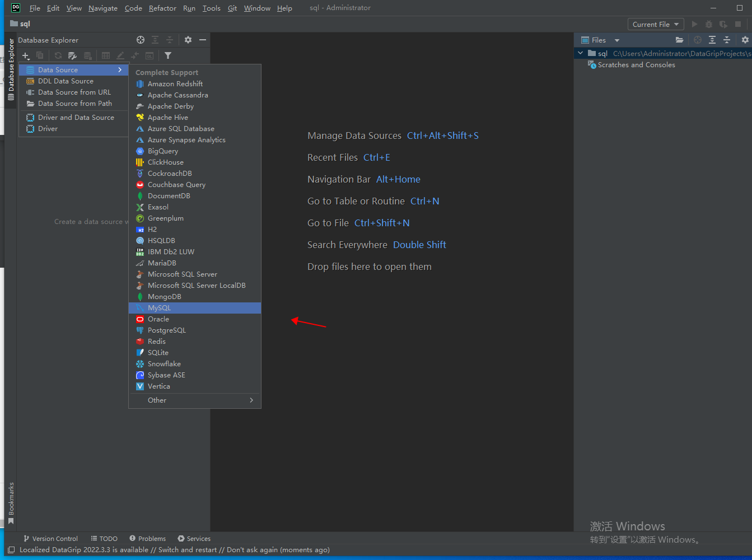Open Data Source Properties wrench icon
The image size is (752, 560).
(72, 55)
